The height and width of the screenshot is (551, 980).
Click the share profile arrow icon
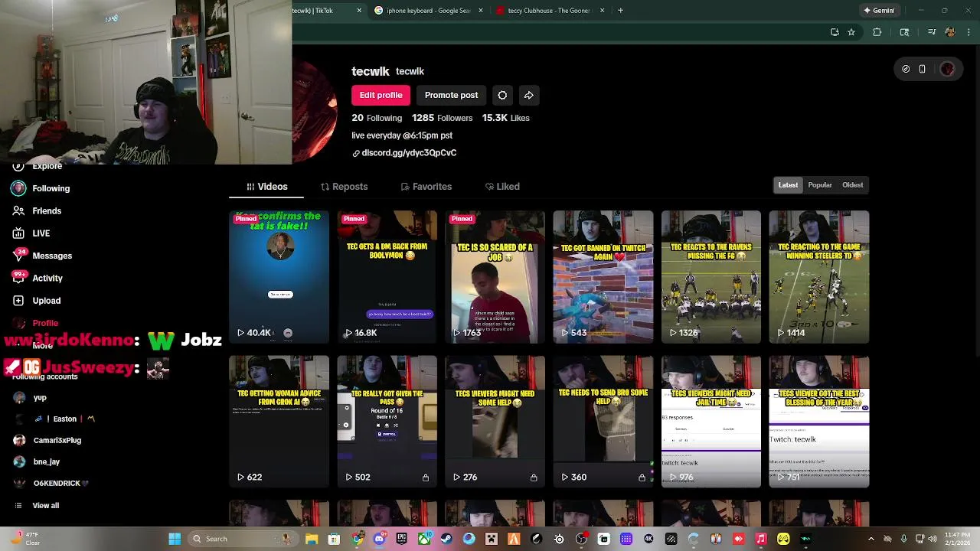click(528, 95)
